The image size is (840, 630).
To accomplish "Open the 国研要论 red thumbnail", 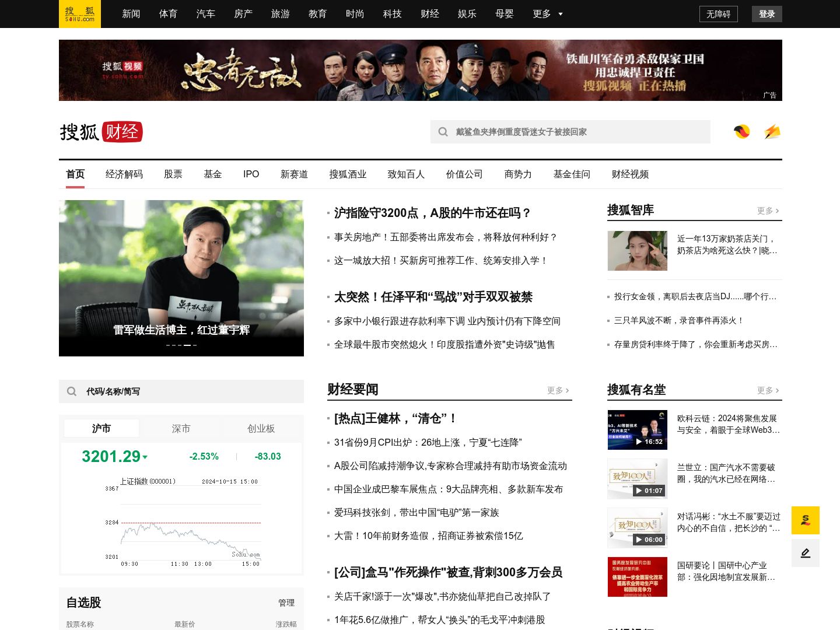I will click(x=638, y=577).
